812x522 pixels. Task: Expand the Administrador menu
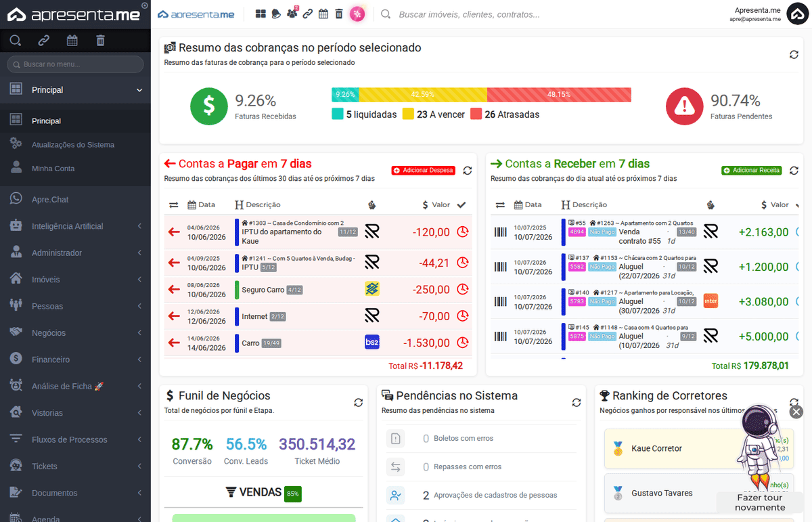[x=75, y=253]
